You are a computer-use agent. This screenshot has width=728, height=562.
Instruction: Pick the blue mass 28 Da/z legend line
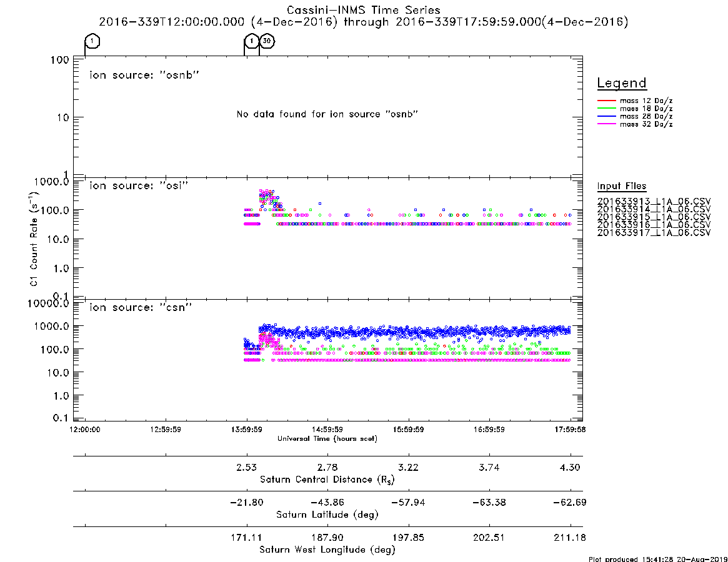(x=606, y=117)
